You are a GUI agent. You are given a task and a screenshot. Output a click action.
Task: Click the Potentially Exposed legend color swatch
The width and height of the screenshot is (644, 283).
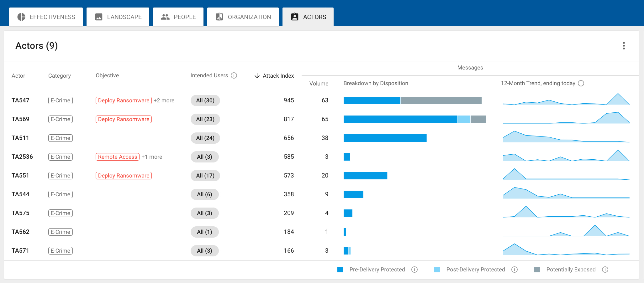(537, 270)
